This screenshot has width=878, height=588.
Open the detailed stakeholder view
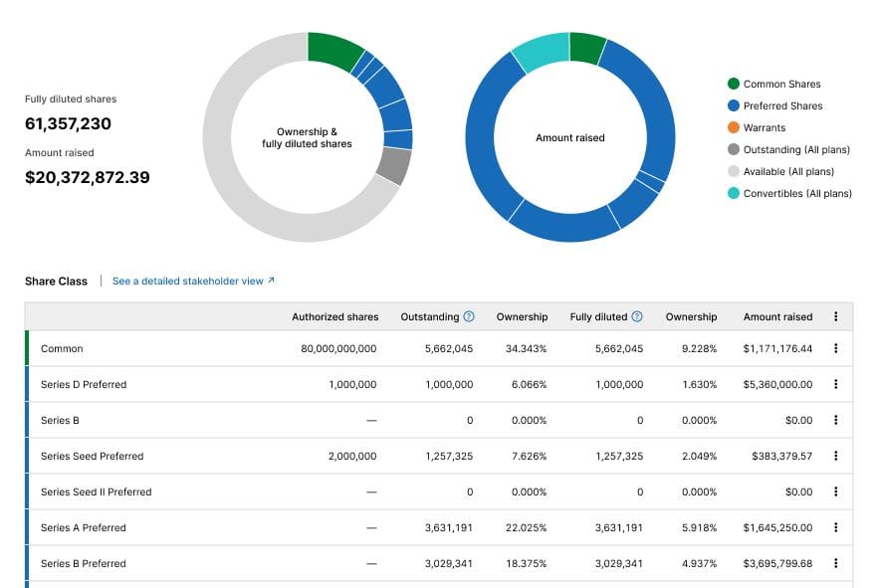(189, 281)
